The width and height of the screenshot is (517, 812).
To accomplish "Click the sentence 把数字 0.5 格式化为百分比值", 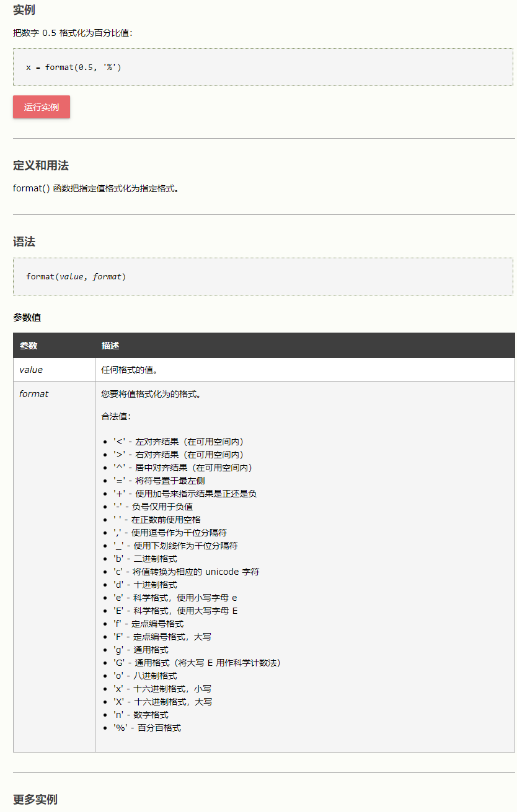I will [x=73, y=33].
